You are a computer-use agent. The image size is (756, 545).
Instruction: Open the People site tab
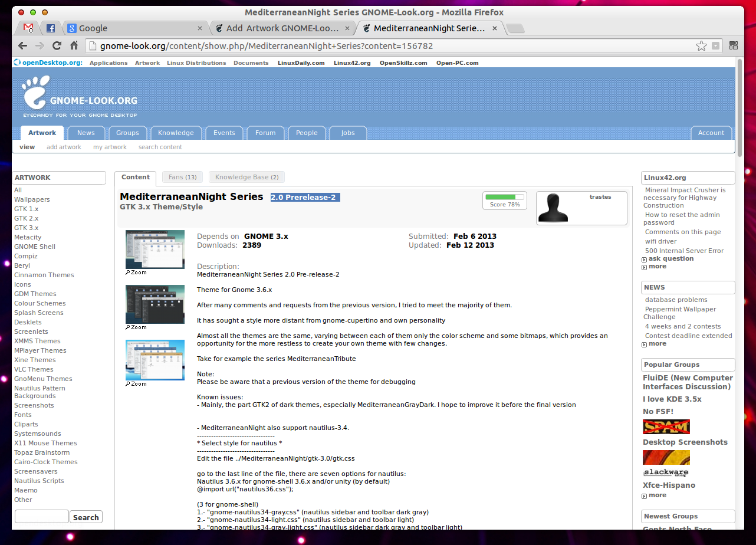[x=307, y=133]
